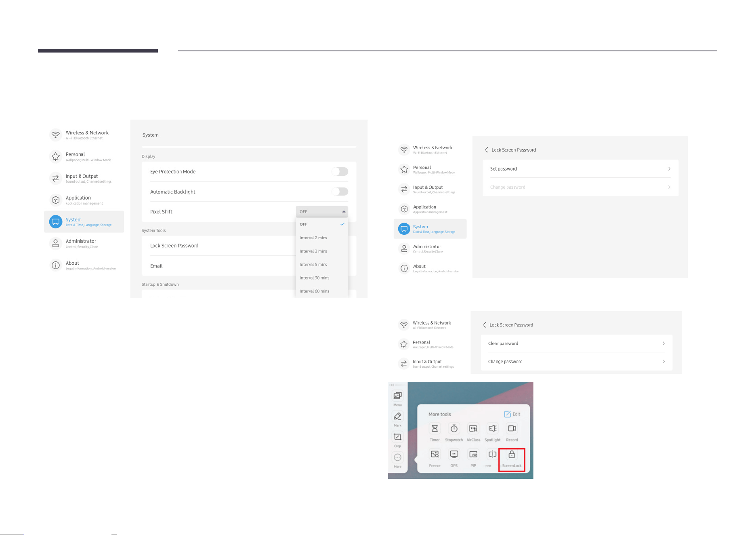The height and width of the screenshot is (535, 756).
Task: Click the split screen tool icon
Action: click(x=492, y=455)
